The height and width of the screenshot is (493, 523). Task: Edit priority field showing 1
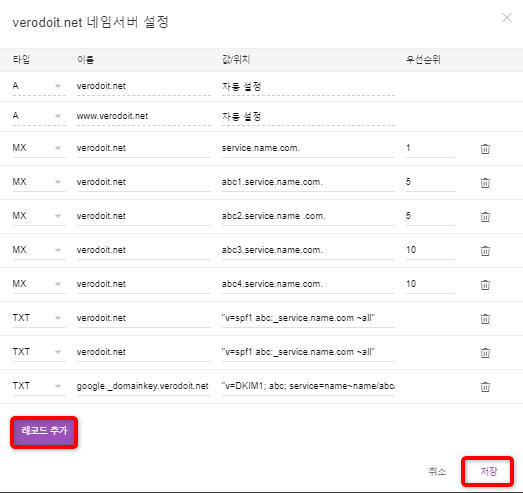click(430, 148)
